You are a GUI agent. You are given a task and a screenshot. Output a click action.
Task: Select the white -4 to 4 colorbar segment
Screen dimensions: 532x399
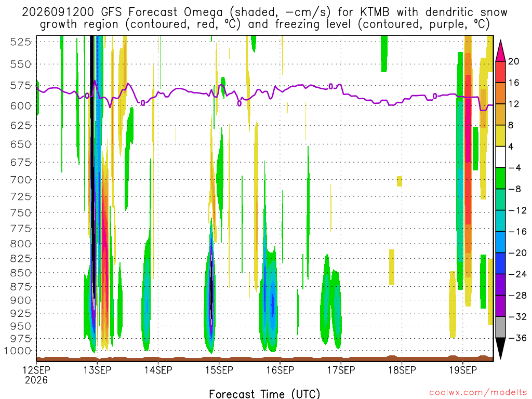click(500, 157)
